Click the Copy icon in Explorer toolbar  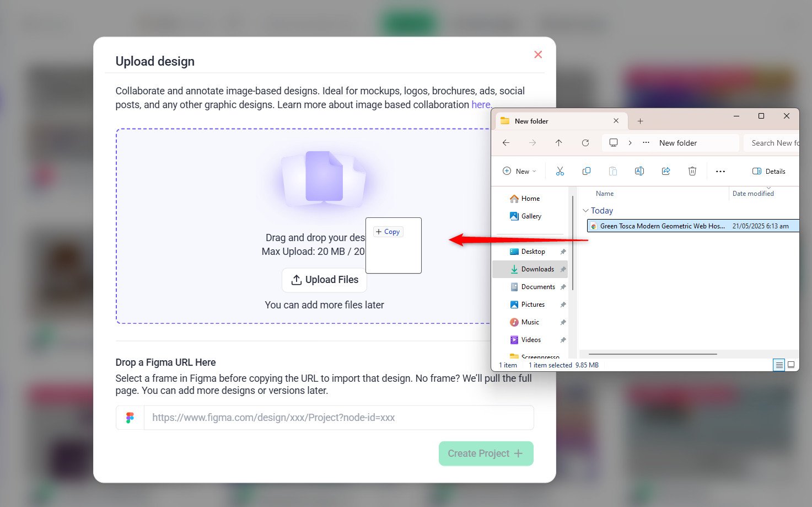pos(587,172)
